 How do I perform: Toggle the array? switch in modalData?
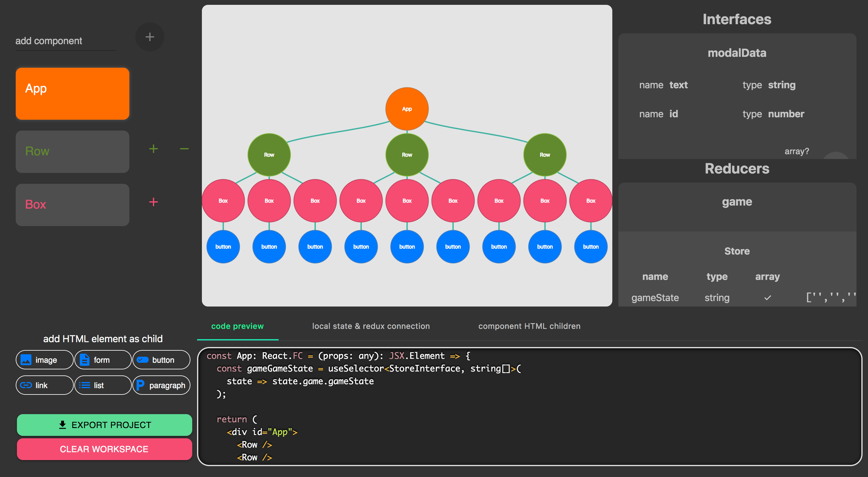[x=835, y=155]
